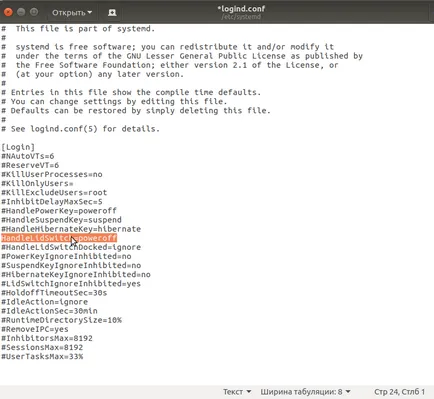Click the systemd is free software comment line

(x=168, y=47)
